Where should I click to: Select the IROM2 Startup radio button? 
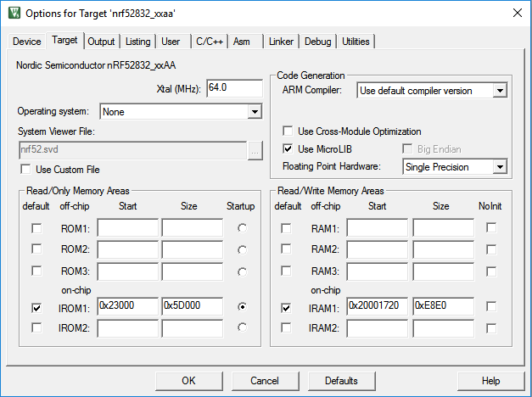pyautogui.click(x=243, y=327)
